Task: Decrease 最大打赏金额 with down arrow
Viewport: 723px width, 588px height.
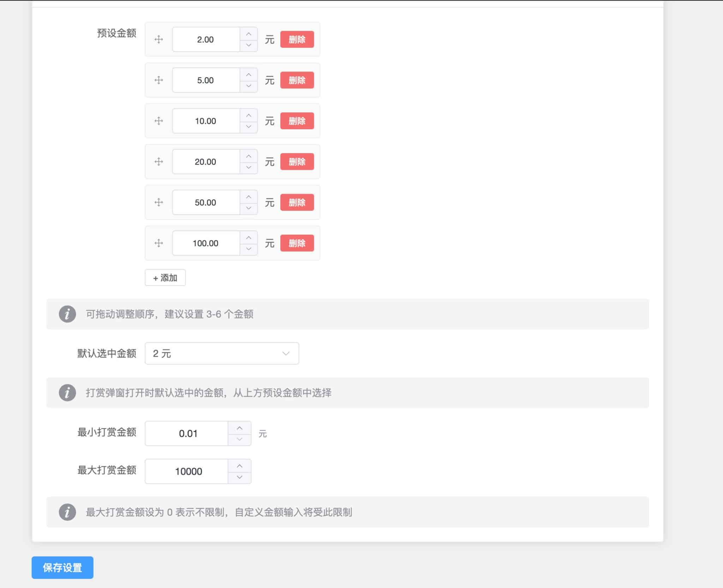Action: tap(240, 477)
